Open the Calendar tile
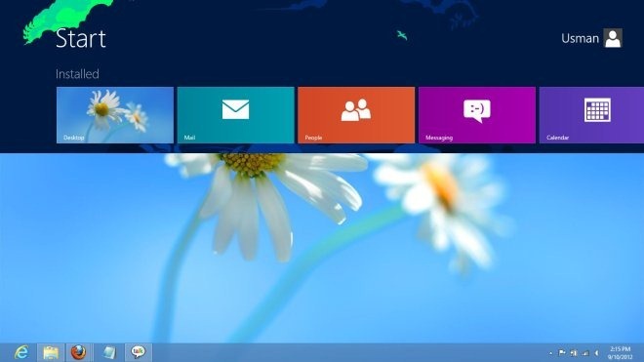644x362 pixels. coord(592,115)
